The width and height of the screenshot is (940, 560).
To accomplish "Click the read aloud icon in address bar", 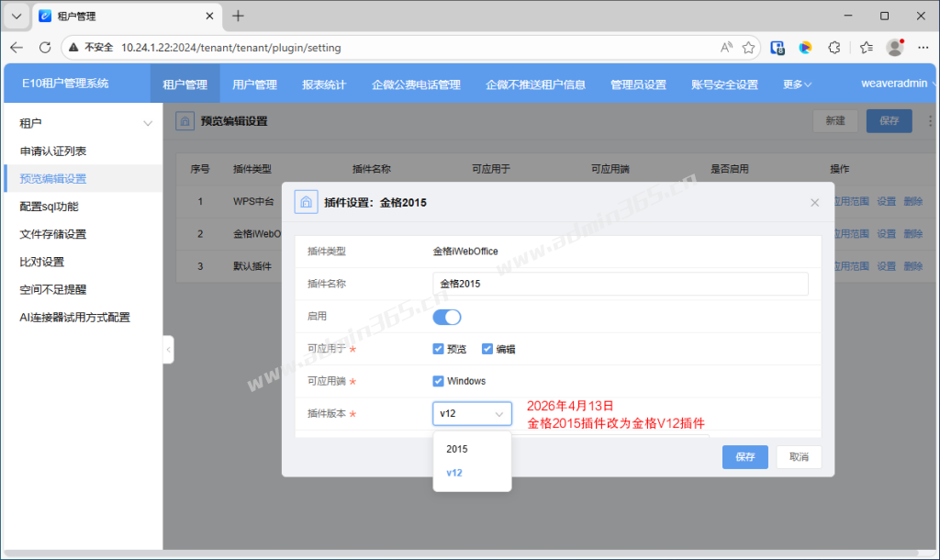I will click(726, 48).
